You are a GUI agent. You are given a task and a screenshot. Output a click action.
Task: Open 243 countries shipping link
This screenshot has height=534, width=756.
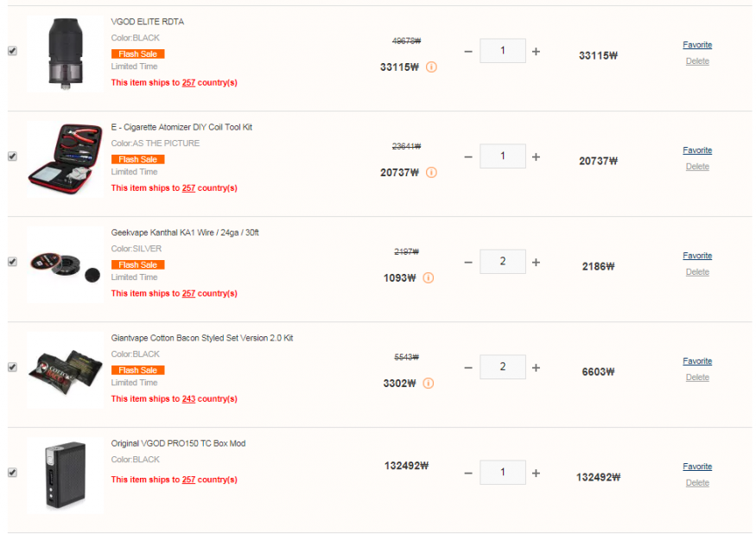(188, 399)
